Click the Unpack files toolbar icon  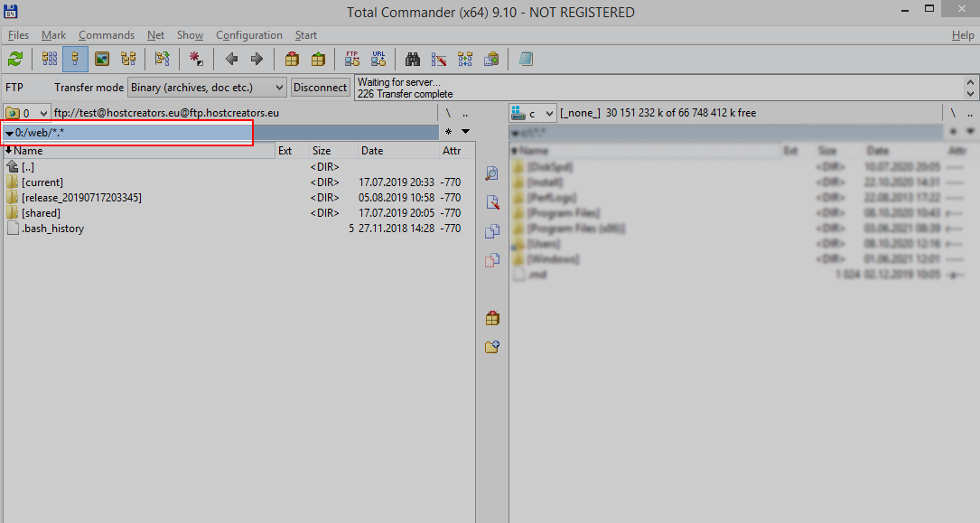click(x=318, y=60)
